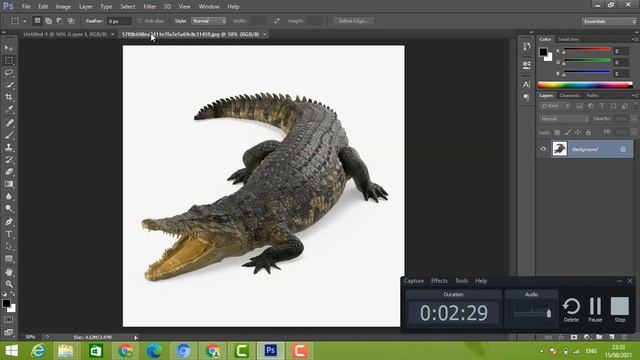
Task: Open the Style dropdown
Action: click(x=209, y=21)
